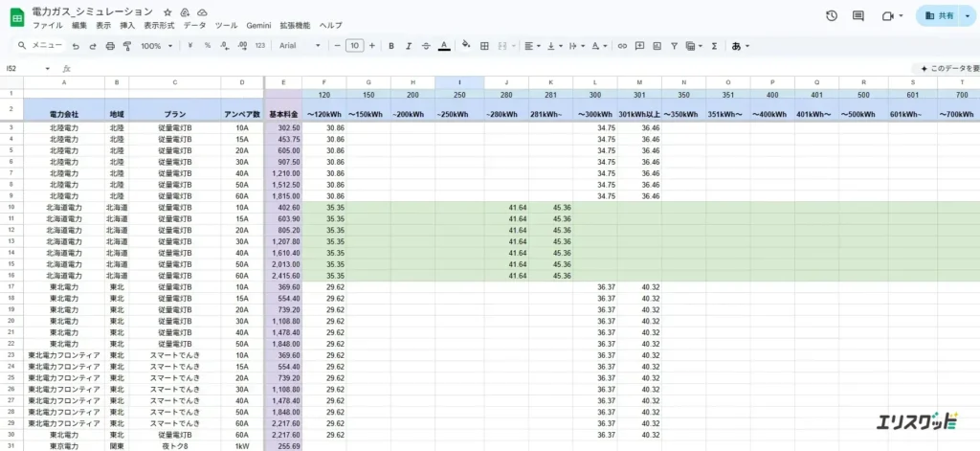980x451 pixels.
Task: Insert a link
Action: click(x=622, y=46)
